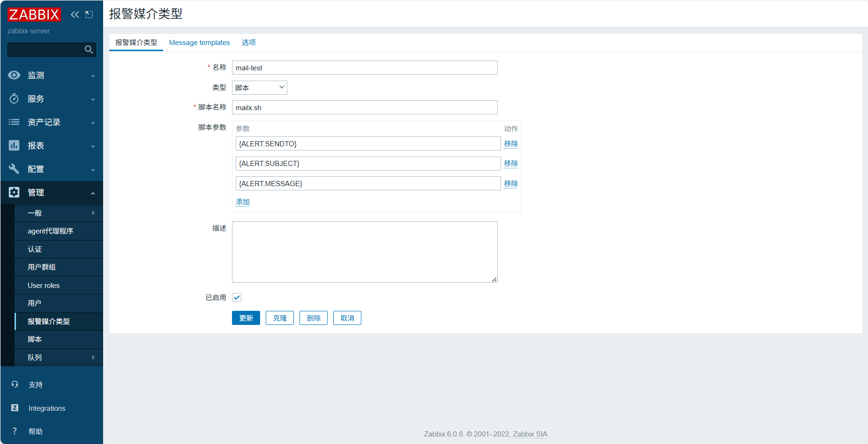Open 脚本 in the sidebar

point(59,339)
